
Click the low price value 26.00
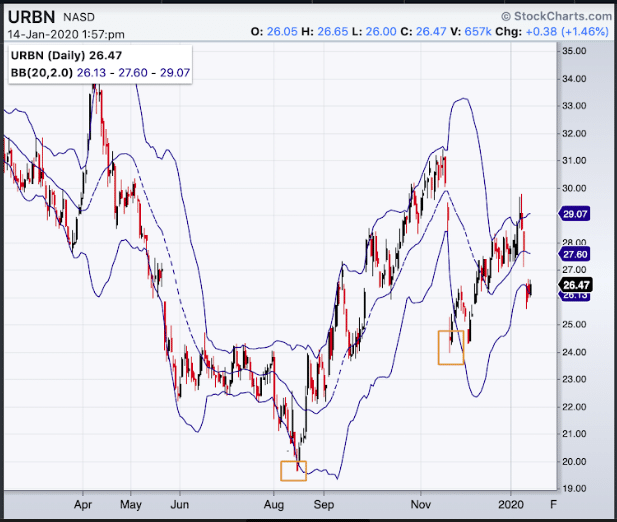381,31
